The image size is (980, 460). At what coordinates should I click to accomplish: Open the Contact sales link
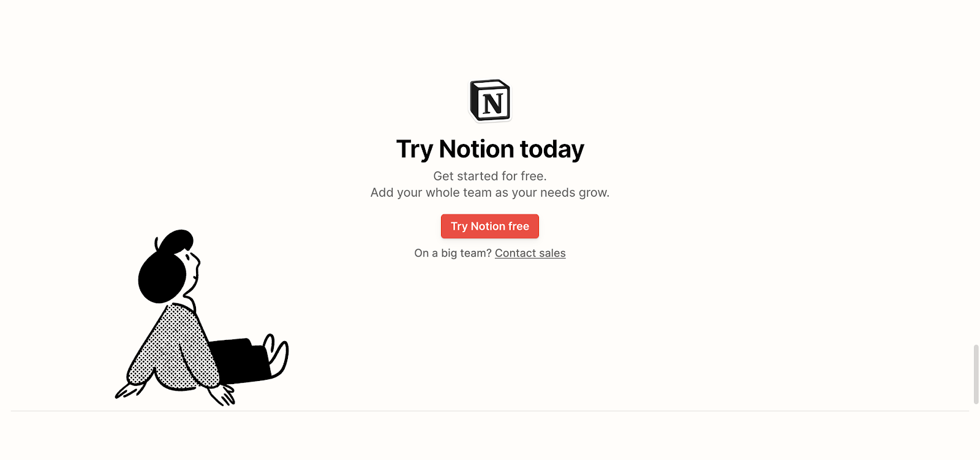click(530, 253)
